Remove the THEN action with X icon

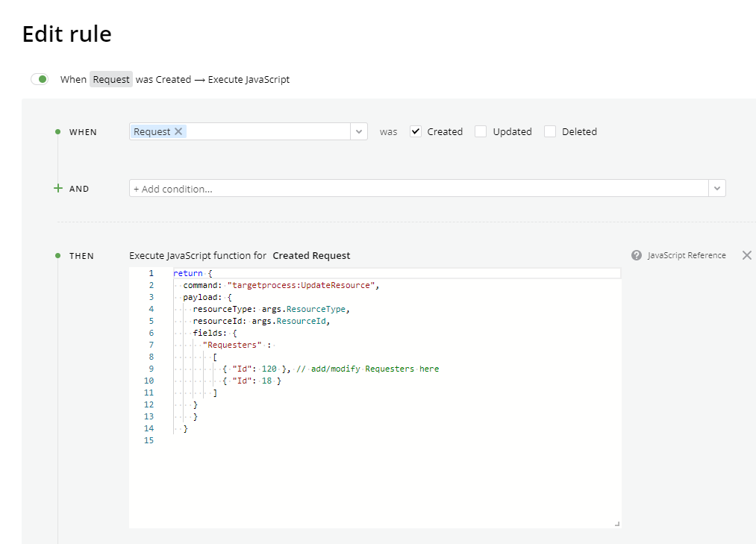pos(746,255)
